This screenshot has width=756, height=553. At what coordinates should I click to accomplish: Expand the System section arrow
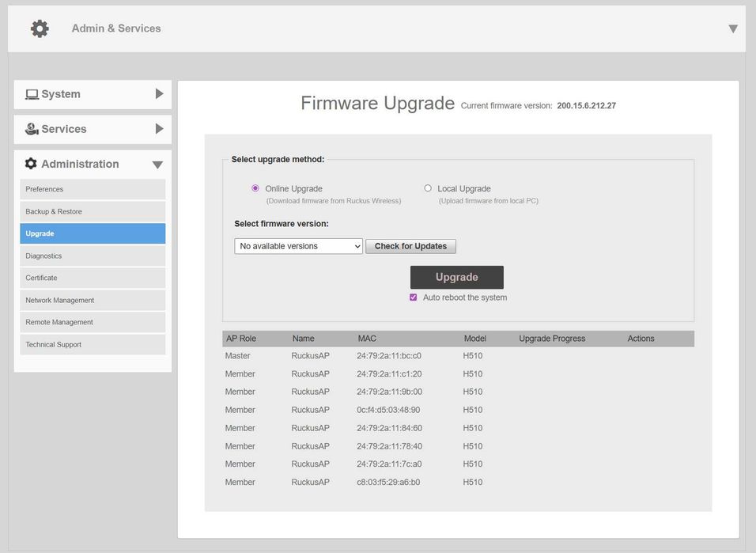[x=160, y=93]
